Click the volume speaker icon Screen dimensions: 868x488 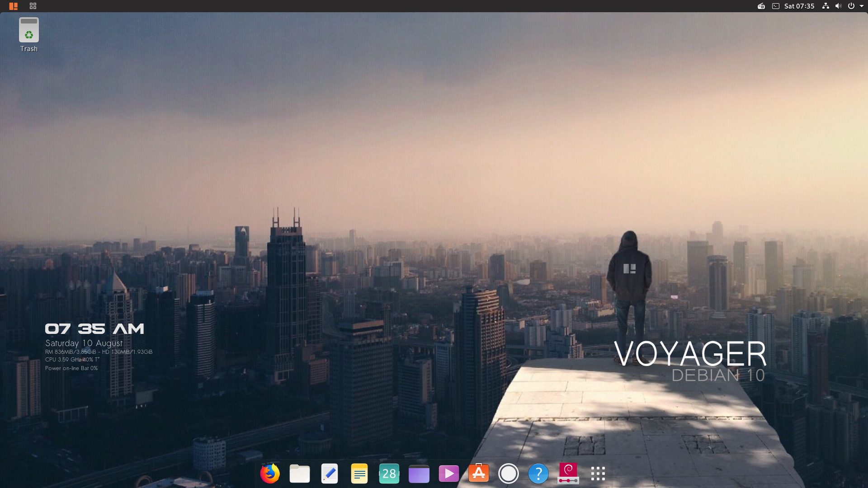coord(838,6)
